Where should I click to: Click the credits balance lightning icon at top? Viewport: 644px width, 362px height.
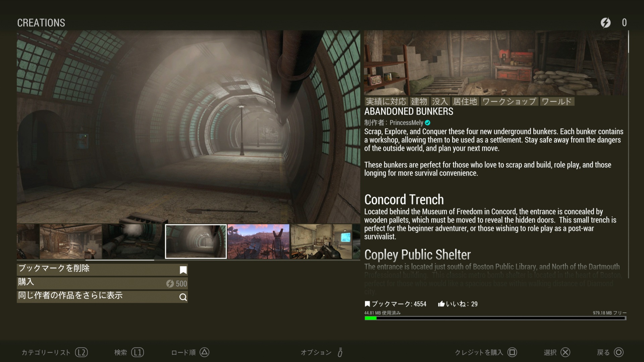(605, 23)
